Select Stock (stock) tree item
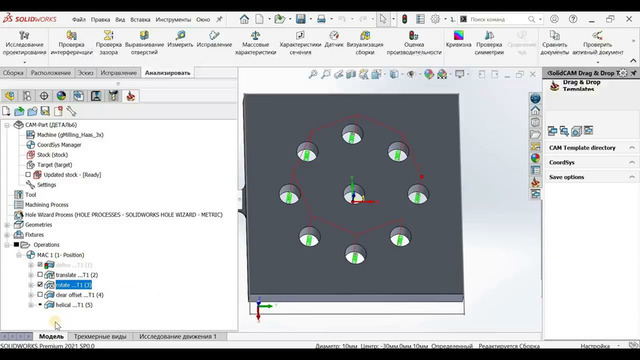Image resolution: width=640 pixels, height=360 pixels. click(x=52, y=155)
